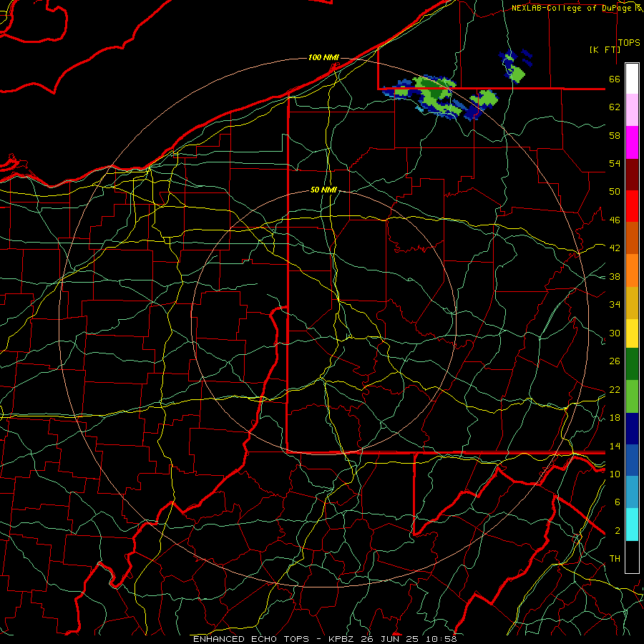
Task: Click the white swatch in the tops legend
Action: 632,79
